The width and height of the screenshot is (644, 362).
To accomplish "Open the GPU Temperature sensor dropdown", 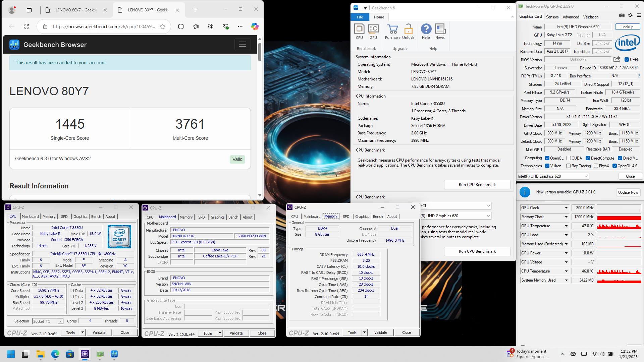I will pos(566,226).
